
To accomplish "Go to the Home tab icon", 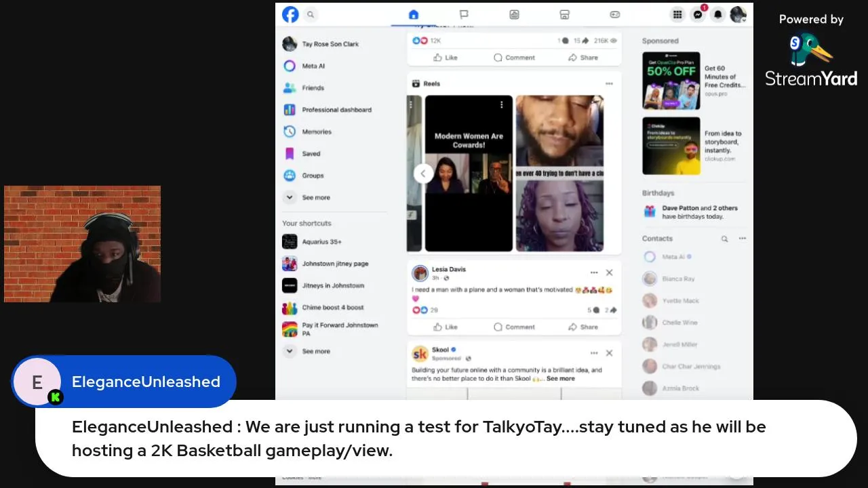I will 414,14.
